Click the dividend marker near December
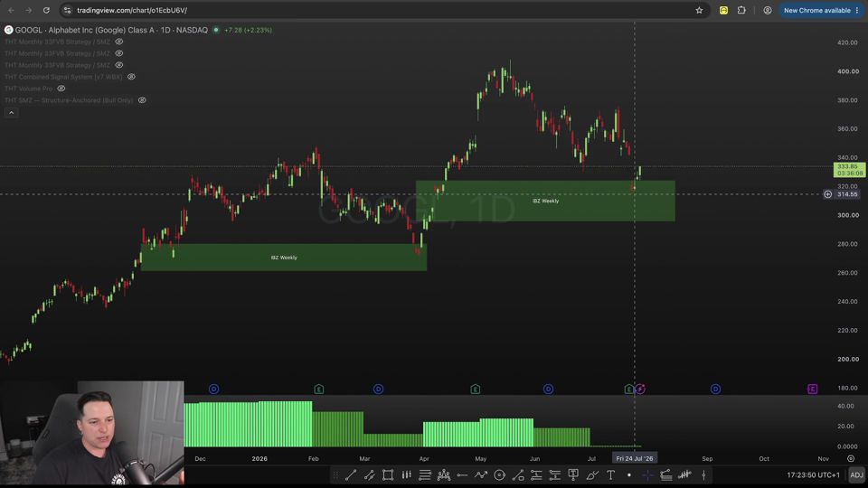Screen dimensions: 868x488 tap(213, 389)
